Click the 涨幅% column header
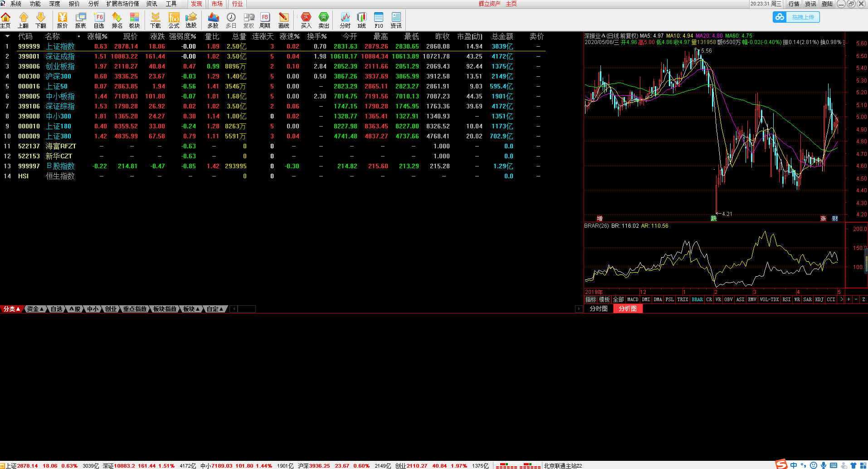 click(x=97, y=36)
